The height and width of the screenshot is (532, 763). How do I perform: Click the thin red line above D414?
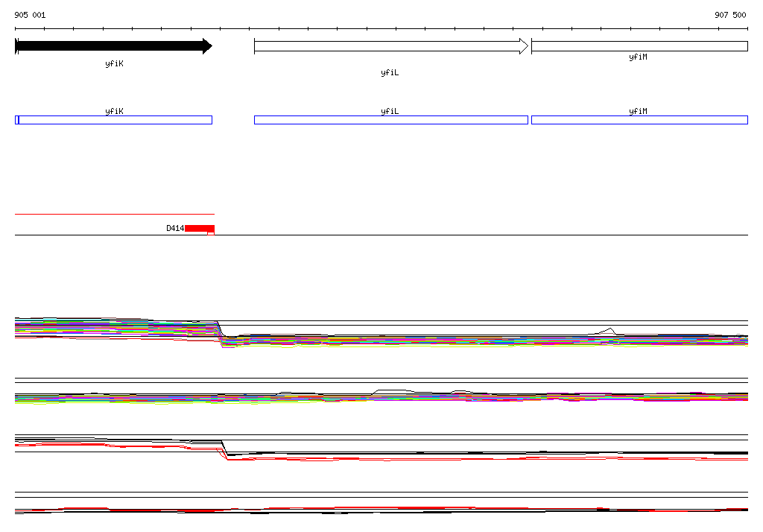[x=114, y=214]
